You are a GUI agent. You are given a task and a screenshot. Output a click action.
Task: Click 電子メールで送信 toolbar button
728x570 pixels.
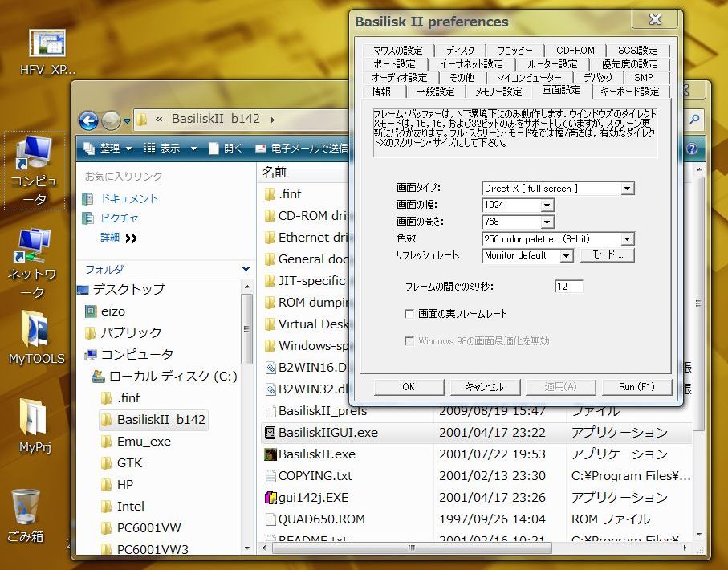tap(302, 149)
